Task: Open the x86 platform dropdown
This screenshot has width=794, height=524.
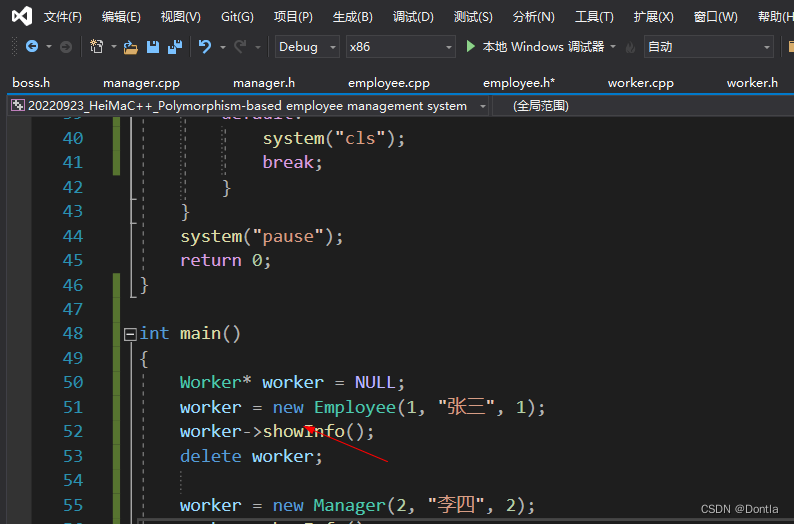Action: (400, 47)
